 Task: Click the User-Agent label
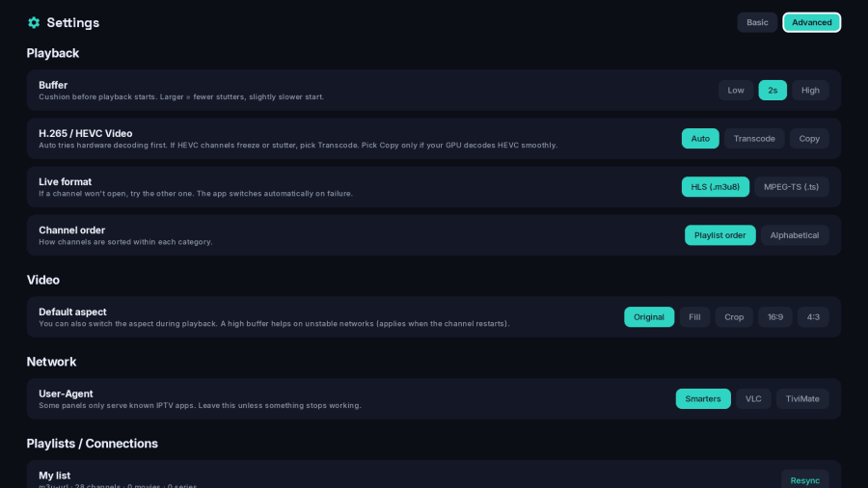tap(66, 393)
